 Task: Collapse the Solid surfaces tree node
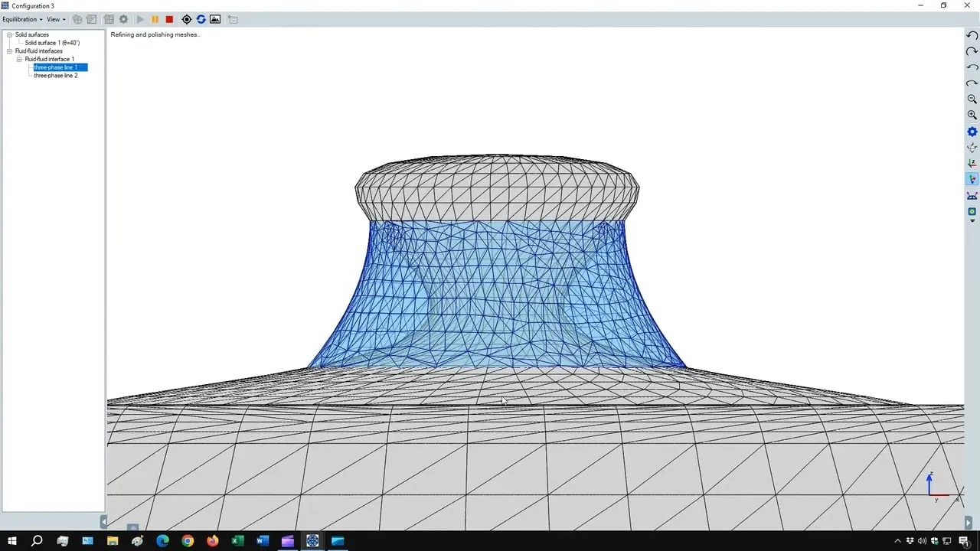click(8, 34)
